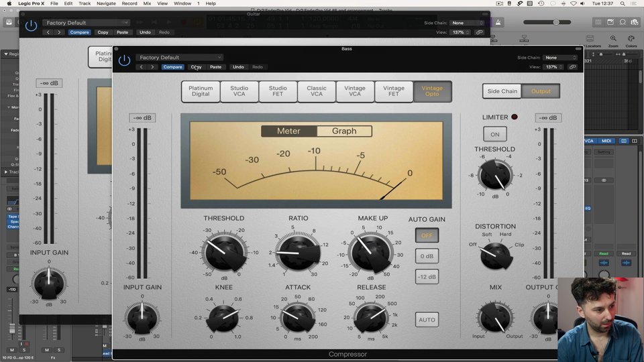Turn the limiter ON button
This screenshot has height=362, width=644.
coord(495,134)
